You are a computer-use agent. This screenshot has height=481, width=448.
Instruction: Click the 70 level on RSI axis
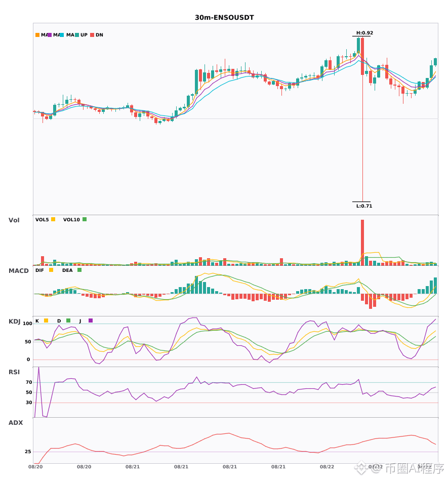pos(29,382)
